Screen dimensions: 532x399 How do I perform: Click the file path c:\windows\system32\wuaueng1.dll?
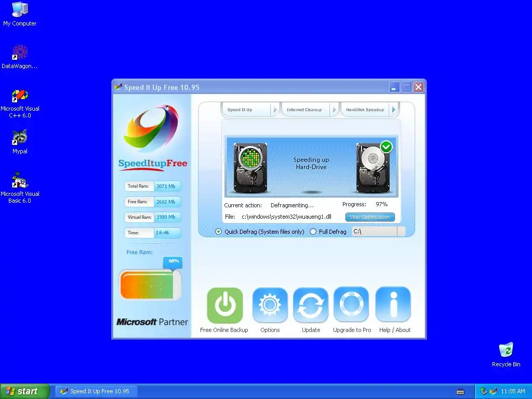tap(286, 217)
